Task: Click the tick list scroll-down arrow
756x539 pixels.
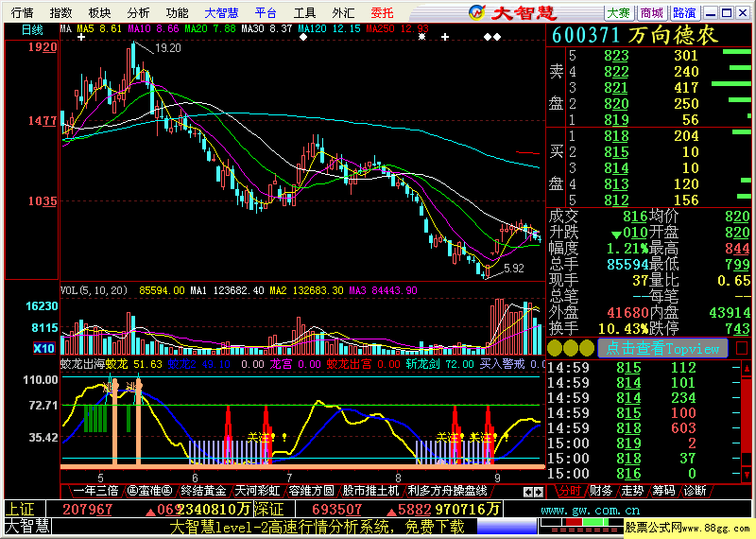Action: pyautogui.click(x=747, y=474)
